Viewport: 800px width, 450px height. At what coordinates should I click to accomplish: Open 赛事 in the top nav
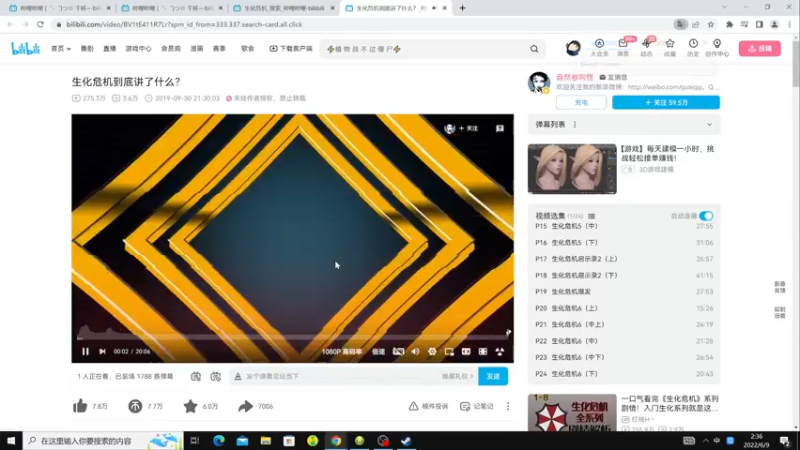point(219,48)
